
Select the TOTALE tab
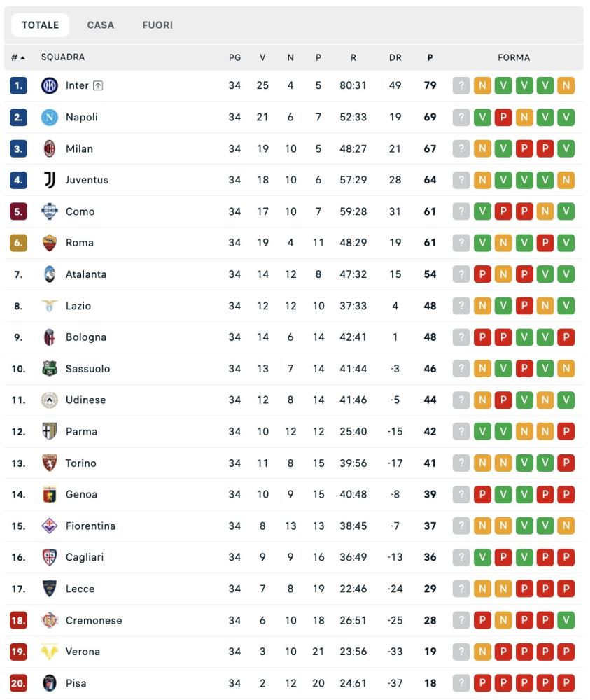41,25
